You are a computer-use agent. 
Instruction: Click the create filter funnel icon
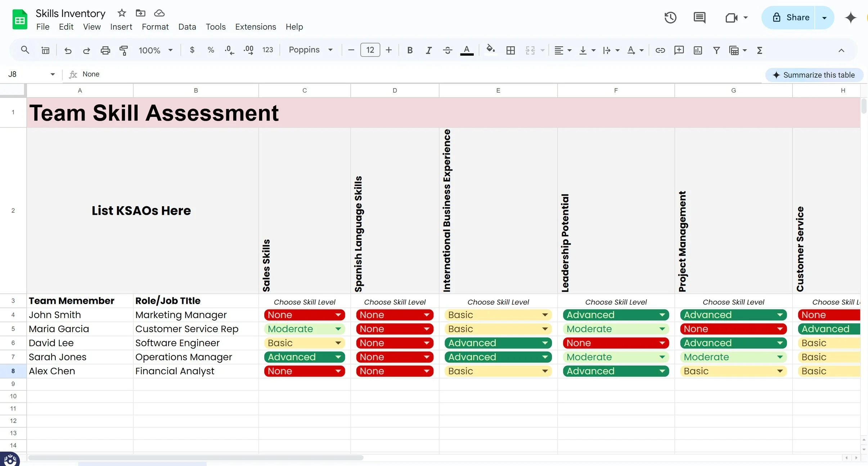[x=716, y=50]
